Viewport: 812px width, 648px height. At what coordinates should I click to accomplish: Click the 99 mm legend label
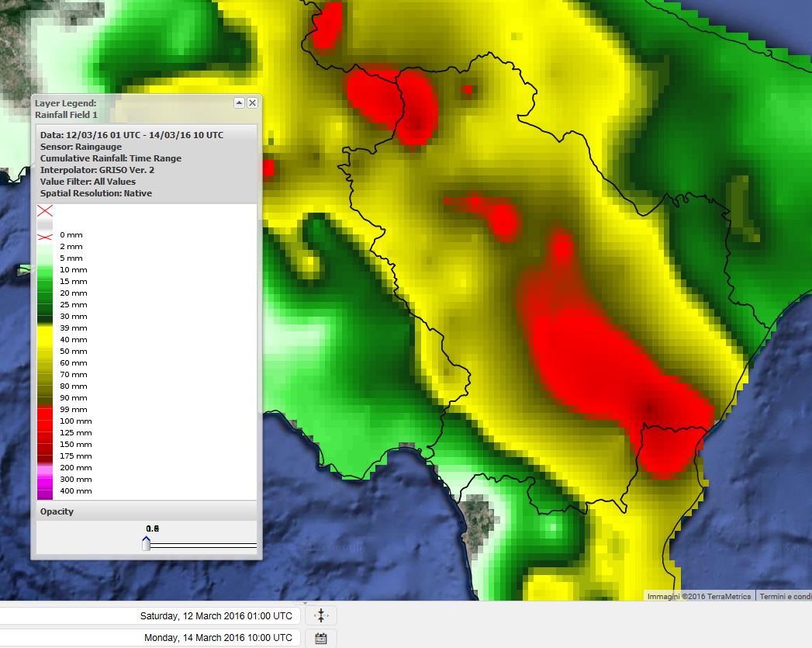click(74, 409)
